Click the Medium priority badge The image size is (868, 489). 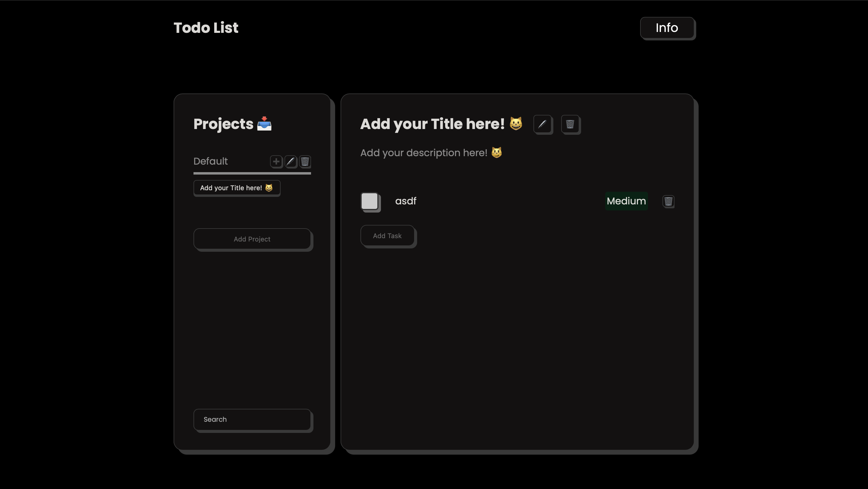(x=626, y=201)
